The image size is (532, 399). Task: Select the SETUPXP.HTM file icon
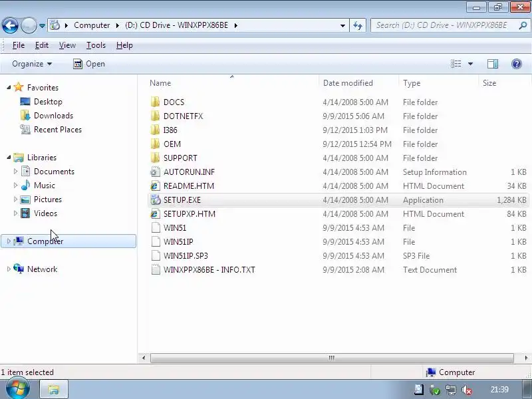(x=156, y=213)
